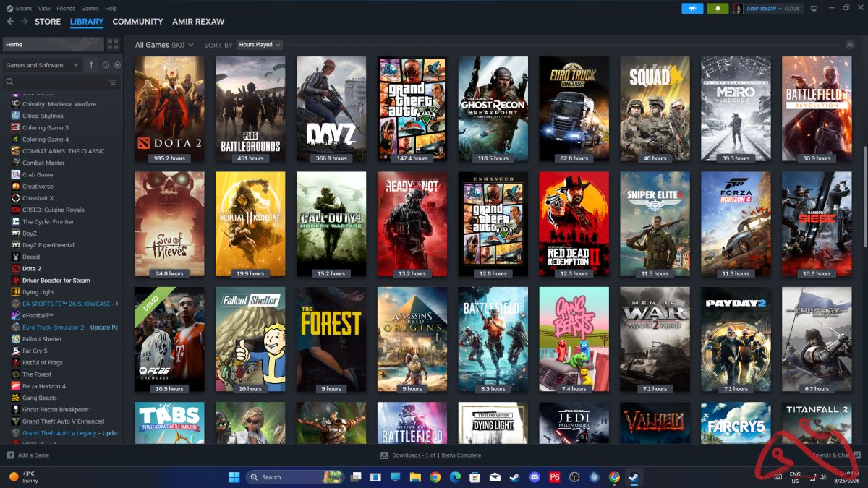Open advanced filter options in sidebar search
The width and height of the screenshot is (868, 488).
click(x=112, y=82)
